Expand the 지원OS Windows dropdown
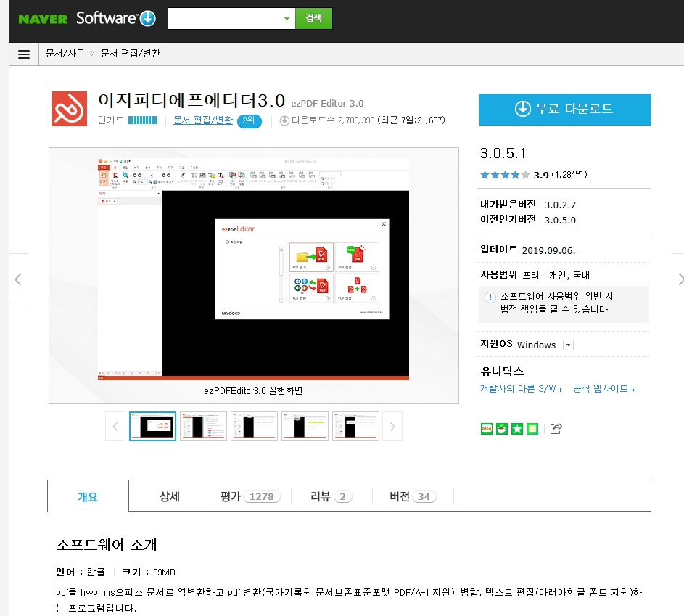Image resolution: width=684 pixels, height=616 pixels. click(568, 345)
